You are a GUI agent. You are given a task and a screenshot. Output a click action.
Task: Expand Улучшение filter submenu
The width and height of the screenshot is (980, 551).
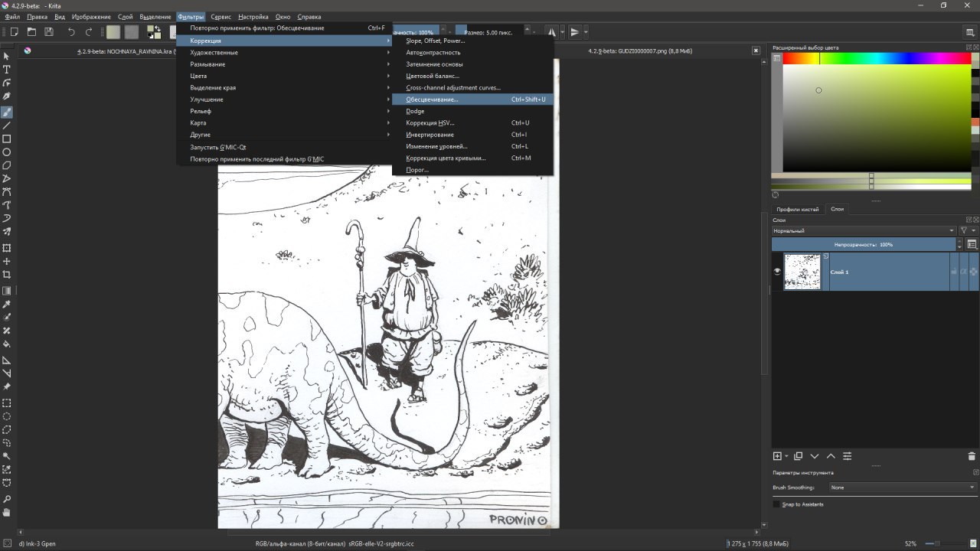tap(284, 99)
